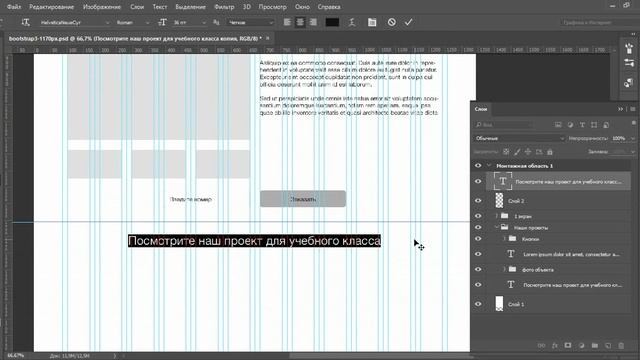Screen dimensions: 640x360
Task: Cancel current text edits
Action: 391,22
